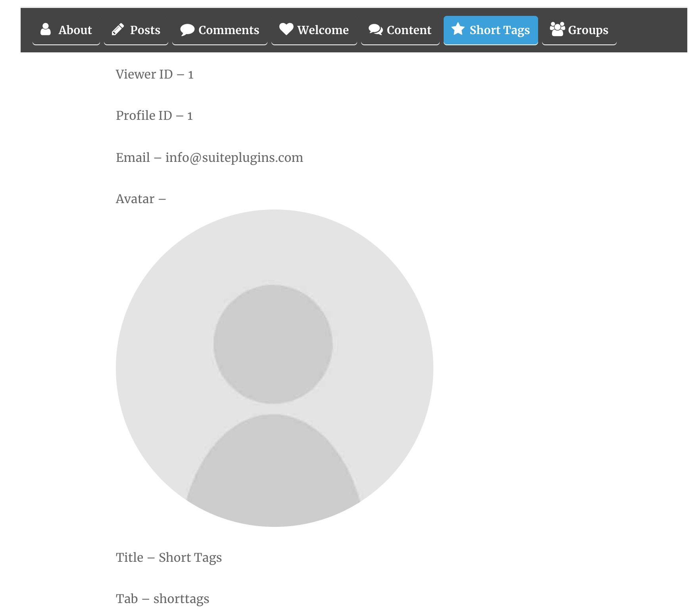Click the group of people icon beside Groups
Viewport: 700px width, 611px height.
[x=557, y=29]
